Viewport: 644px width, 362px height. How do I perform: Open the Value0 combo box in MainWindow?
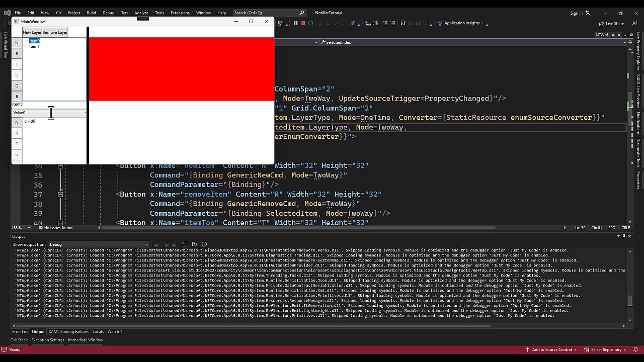(x=49, y=113)
